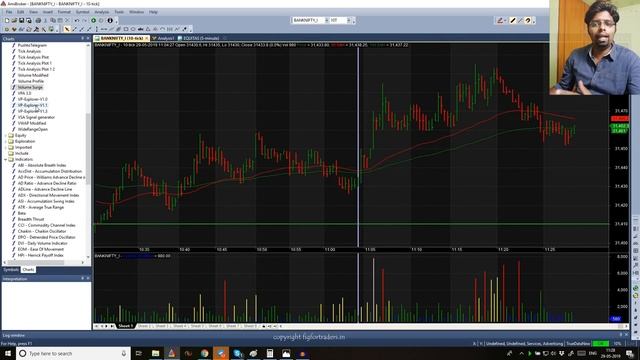This screenshot has height=360, width=640.
Task: Click the red pencil icon in top-right toolbar
Action: pyautogui.click(x=500, y=20)
